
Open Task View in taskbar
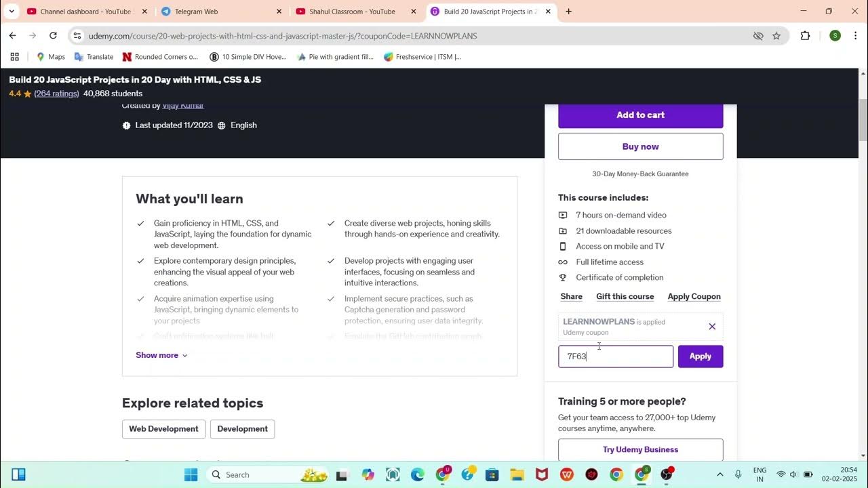pyautogui.click(x=342, y=474)
